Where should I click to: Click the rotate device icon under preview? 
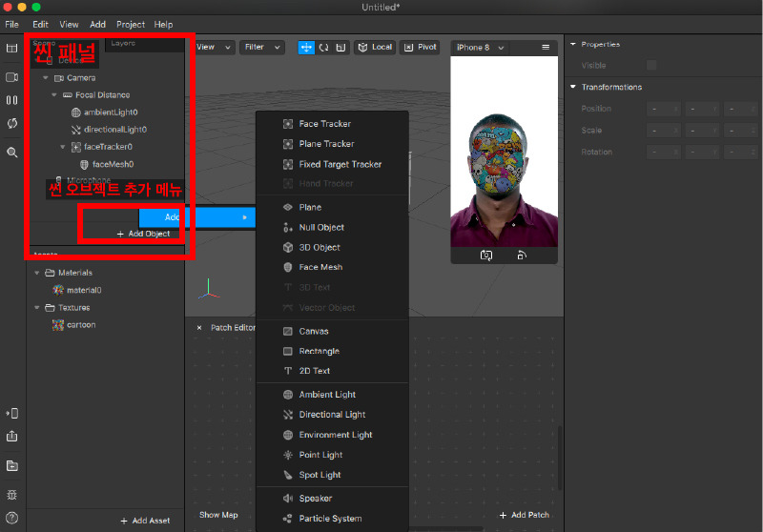522,256
